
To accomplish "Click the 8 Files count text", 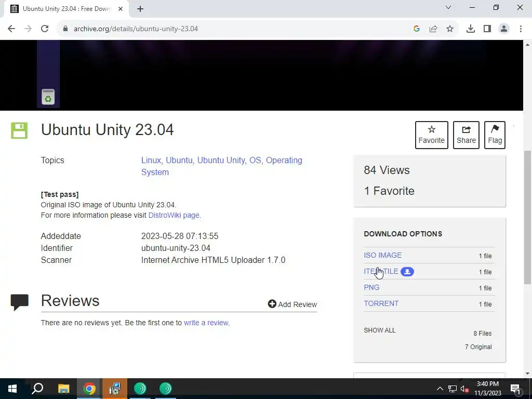I will click(x=483, y=333).
